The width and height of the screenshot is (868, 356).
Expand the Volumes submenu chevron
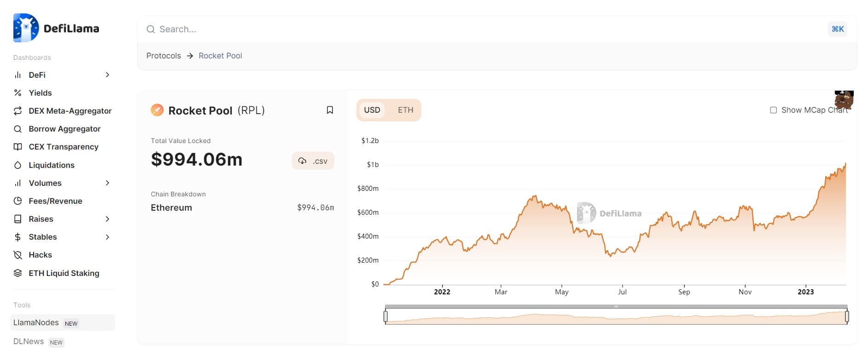point(107,183)
